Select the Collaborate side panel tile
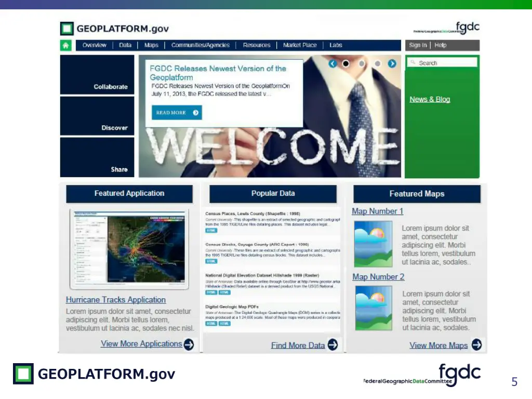The height and width of the screenshot is (399, 532). pyautogui.click(x=97, y=75)
